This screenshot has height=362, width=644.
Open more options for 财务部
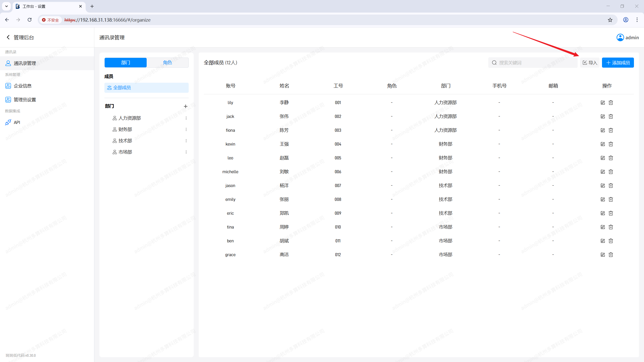click(x=186, y=129)
